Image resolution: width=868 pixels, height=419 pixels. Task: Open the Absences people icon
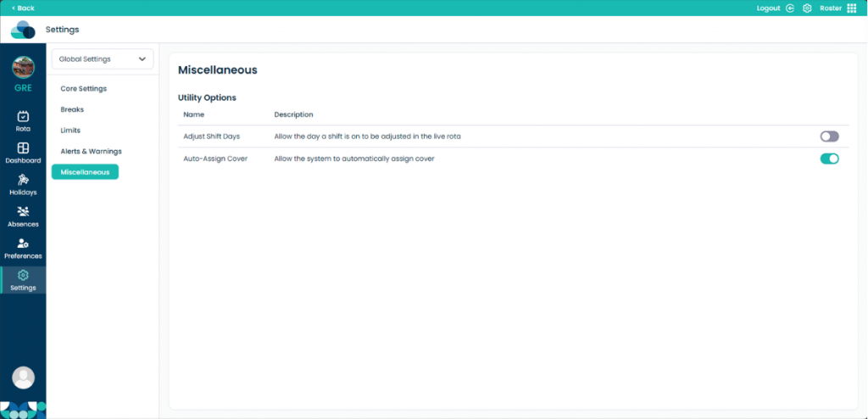point(23,212)
